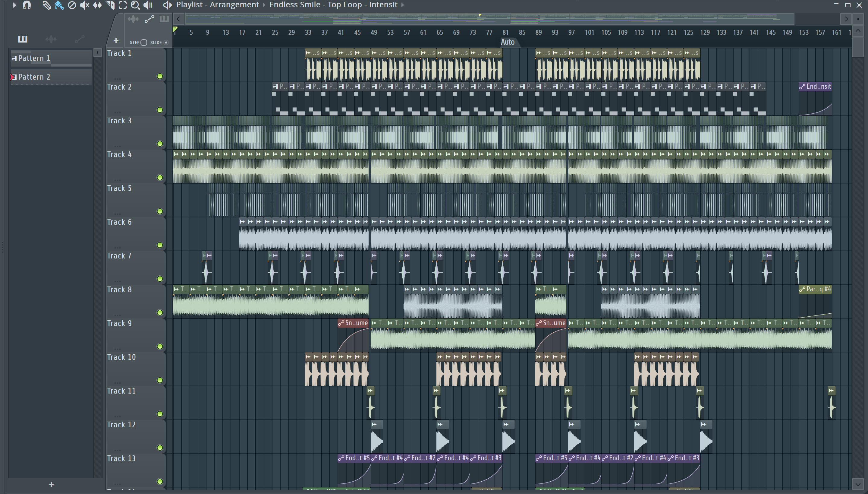Open menu of first End..t #2 clip

tap(407, 458)
